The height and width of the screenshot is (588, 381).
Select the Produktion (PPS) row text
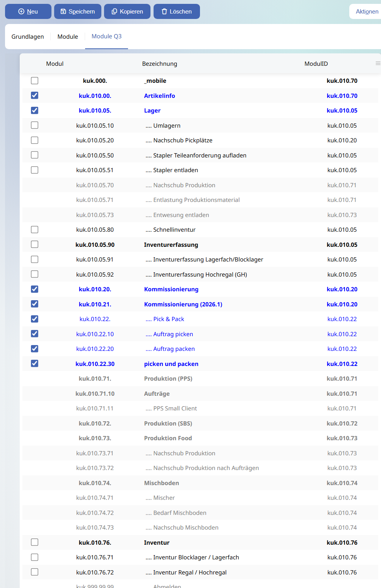point(168,379)
